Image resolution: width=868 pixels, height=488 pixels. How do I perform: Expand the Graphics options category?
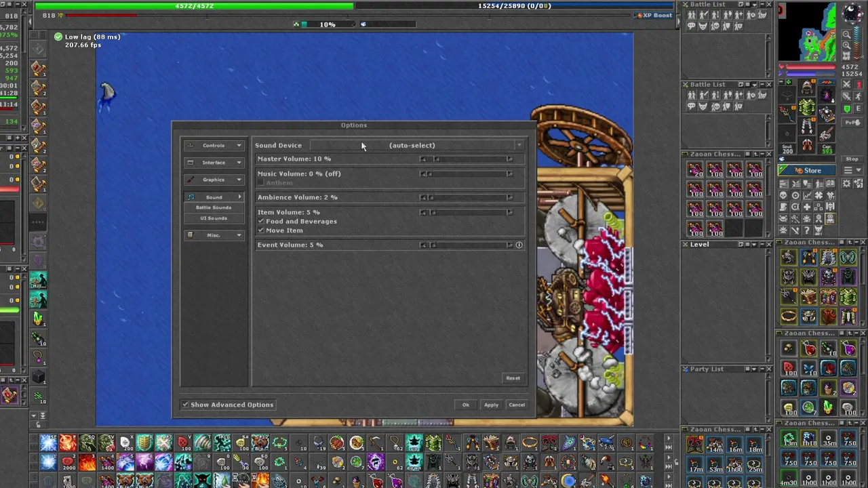(214, 180)
